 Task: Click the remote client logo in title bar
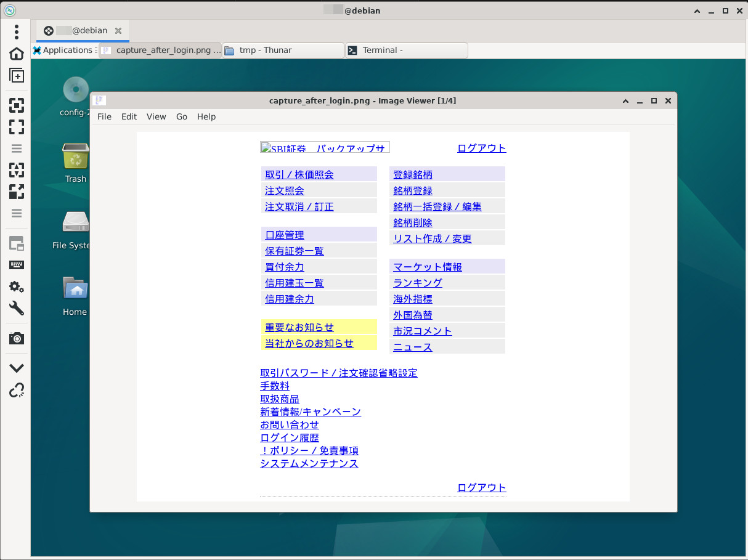pyautogui.click(x=9, y=10)
